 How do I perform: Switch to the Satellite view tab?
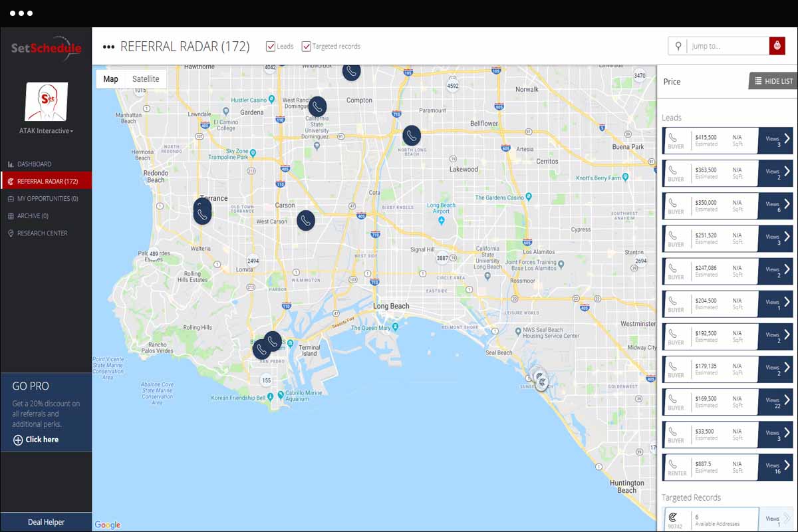146,79
